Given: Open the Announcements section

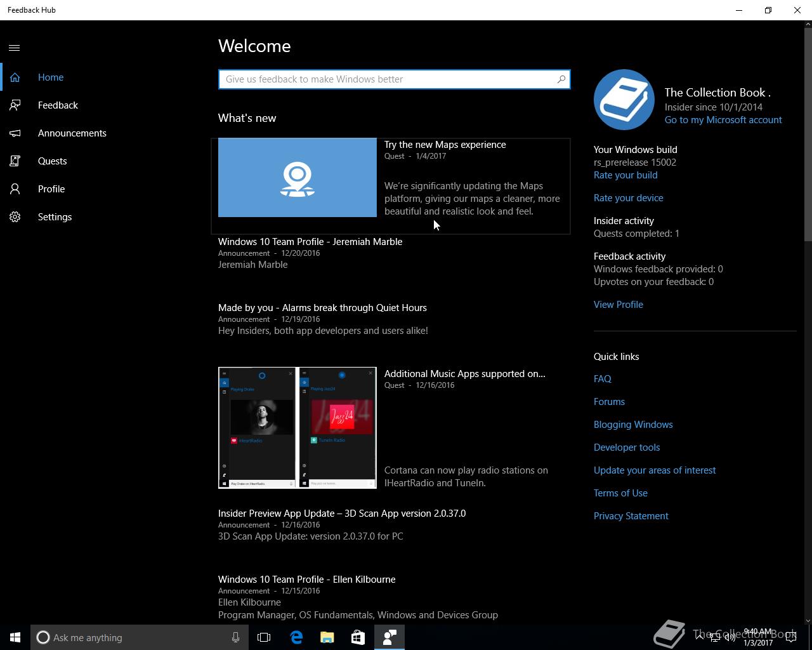Looking at the screenshot, I should pyautogui.click(x=72, y=133).
